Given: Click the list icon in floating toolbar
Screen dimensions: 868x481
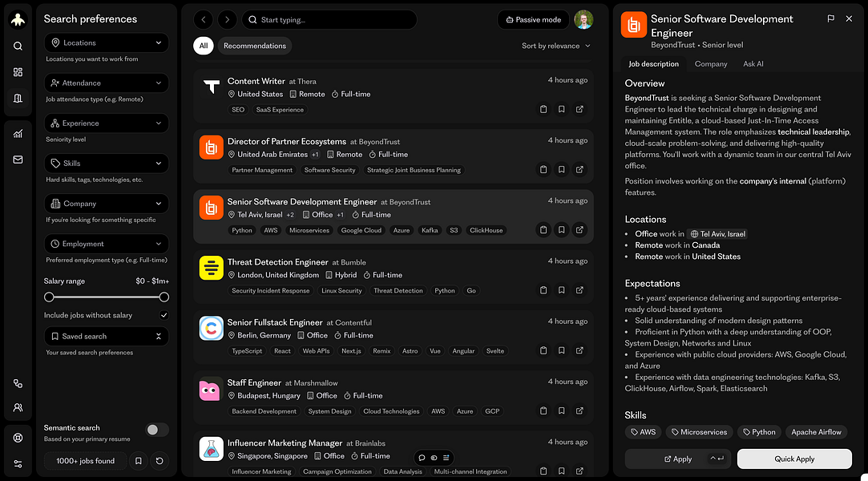Looking at the screenshot, I should point(446,458).
